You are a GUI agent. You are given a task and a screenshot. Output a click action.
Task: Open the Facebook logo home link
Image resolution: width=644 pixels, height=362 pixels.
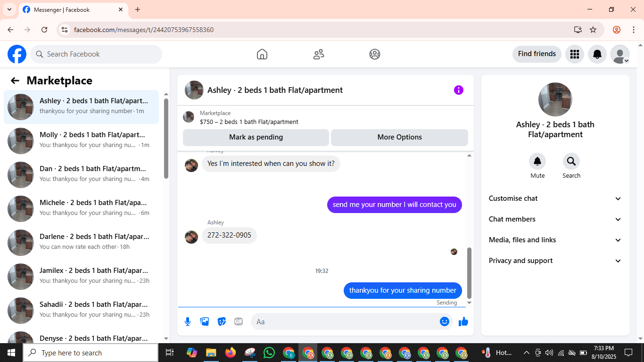pyautogui.click(x=17, y=54)
